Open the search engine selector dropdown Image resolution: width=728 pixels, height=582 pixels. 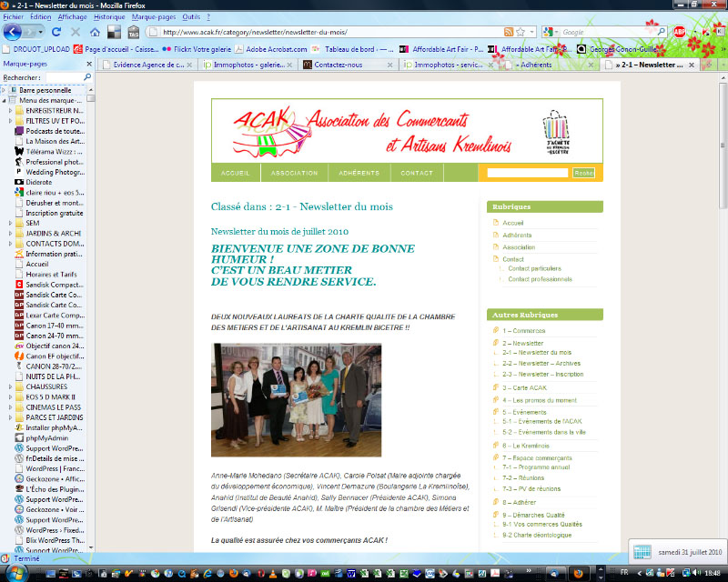[x=556, y=32]
